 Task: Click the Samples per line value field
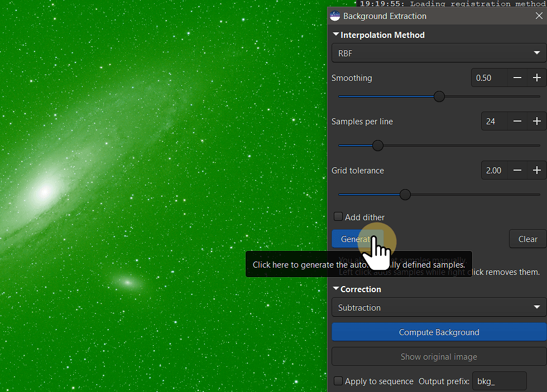pos(494,122)
